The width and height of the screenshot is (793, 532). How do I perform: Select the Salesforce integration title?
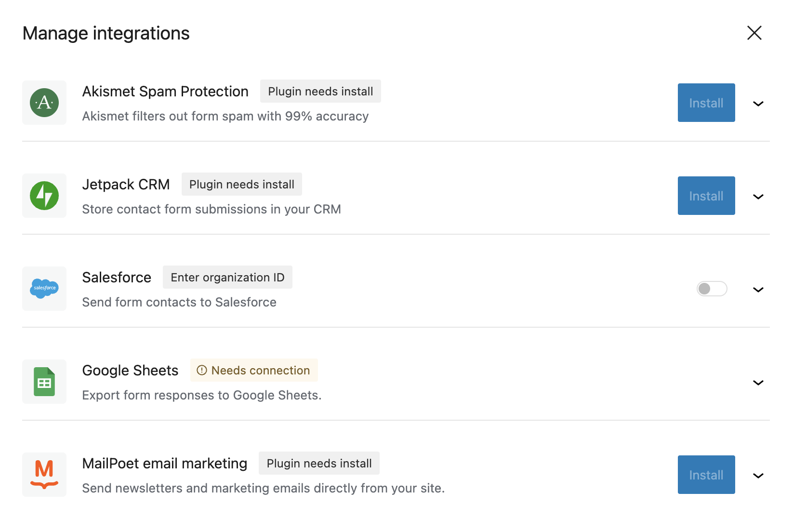click(x=117, y=278)
